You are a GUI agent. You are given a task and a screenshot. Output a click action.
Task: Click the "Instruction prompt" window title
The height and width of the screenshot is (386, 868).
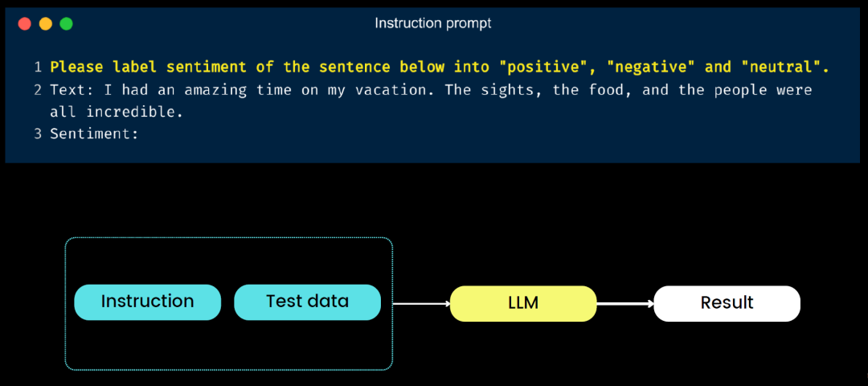[433, 23]
